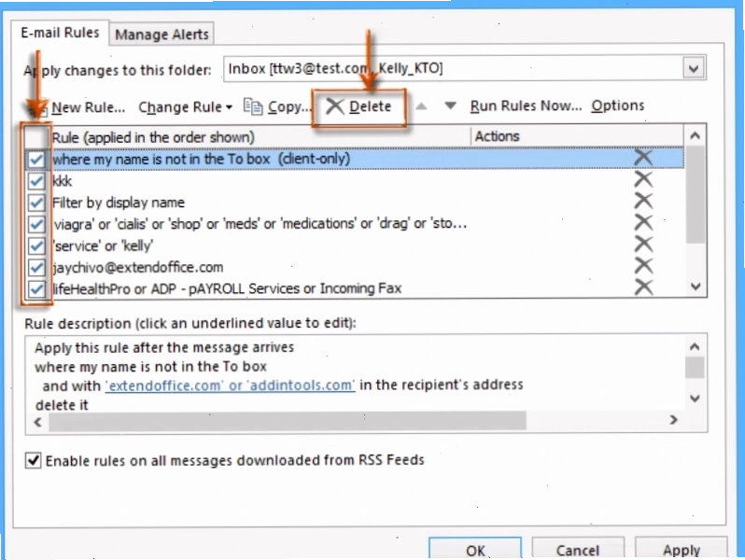Select the 'viagra' or 'cialis' rule row
This screenshot has height=560, width=745.
coord(355,224)
